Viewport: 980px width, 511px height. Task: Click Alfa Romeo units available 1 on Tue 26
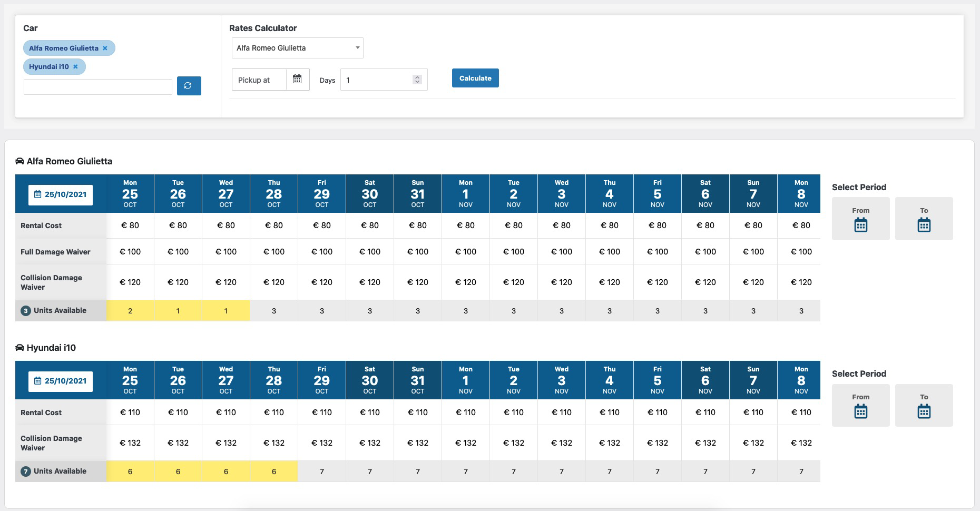(x=178, y=311)
